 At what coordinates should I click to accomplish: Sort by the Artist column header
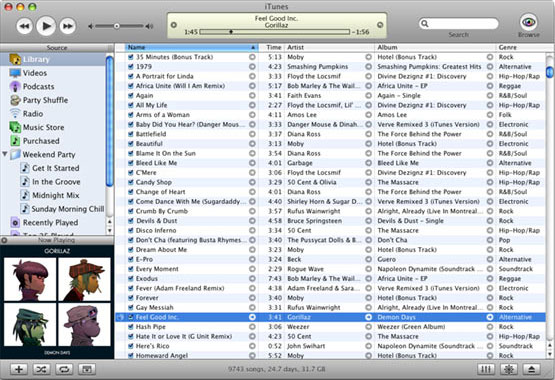click(329, 47)
